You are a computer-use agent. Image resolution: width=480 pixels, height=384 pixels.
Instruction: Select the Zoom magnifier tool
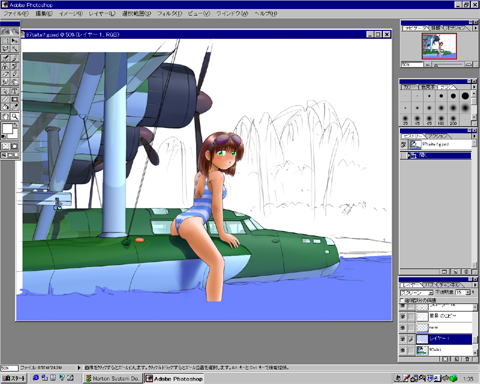pyautogui.click(x=15, y=116)
